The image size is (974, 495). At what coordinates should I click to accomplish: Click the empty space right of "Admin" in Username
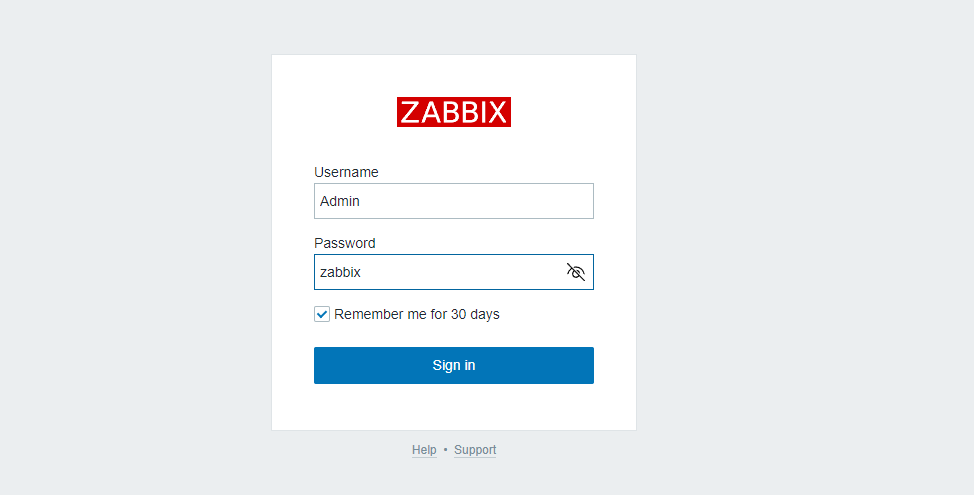point(480,201)
